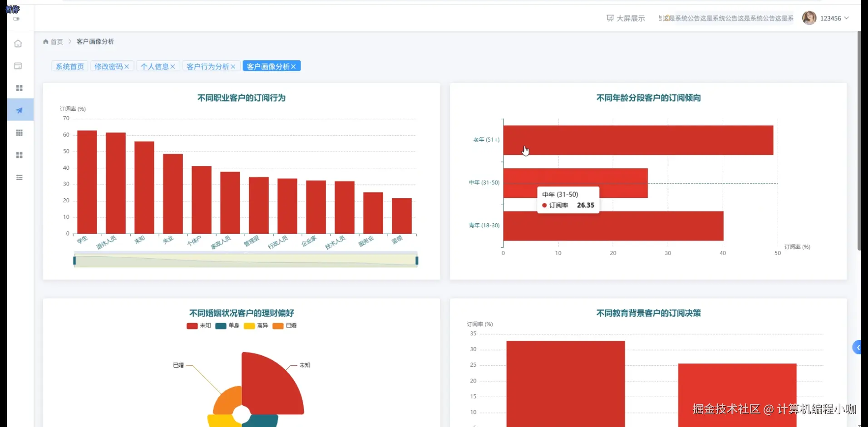This screenshot has height=427, width=868.
Task: Click the first tall bar in the education chart
Action: pos(566,383)
